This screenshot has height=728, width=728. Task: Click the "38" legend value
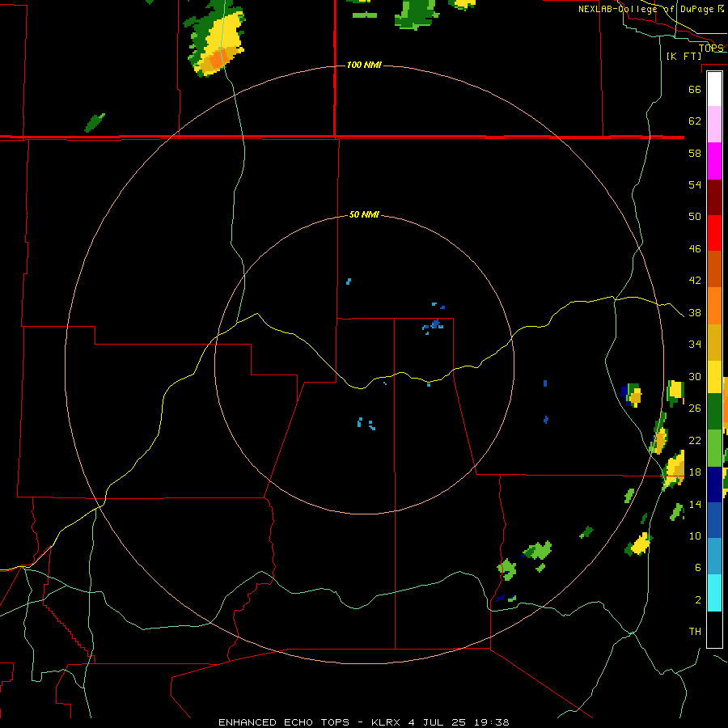point(695,313)
